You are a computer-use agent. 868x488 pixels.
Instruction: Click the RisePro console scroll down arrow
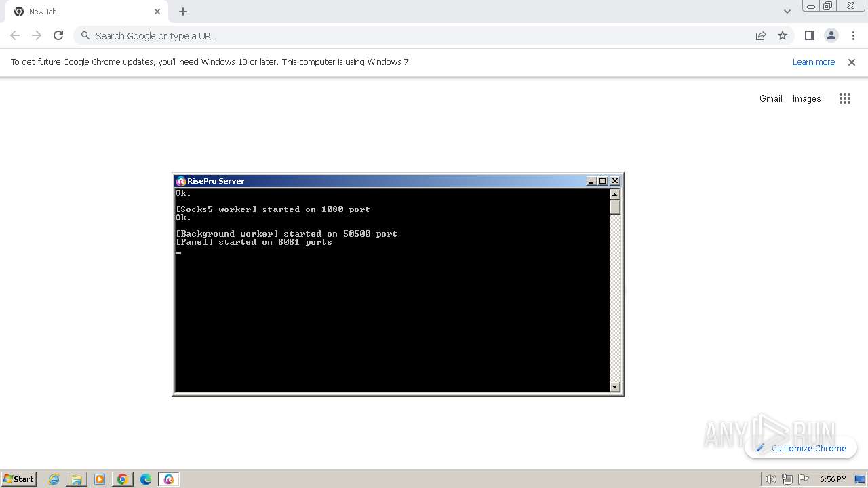tap(615, 387)
